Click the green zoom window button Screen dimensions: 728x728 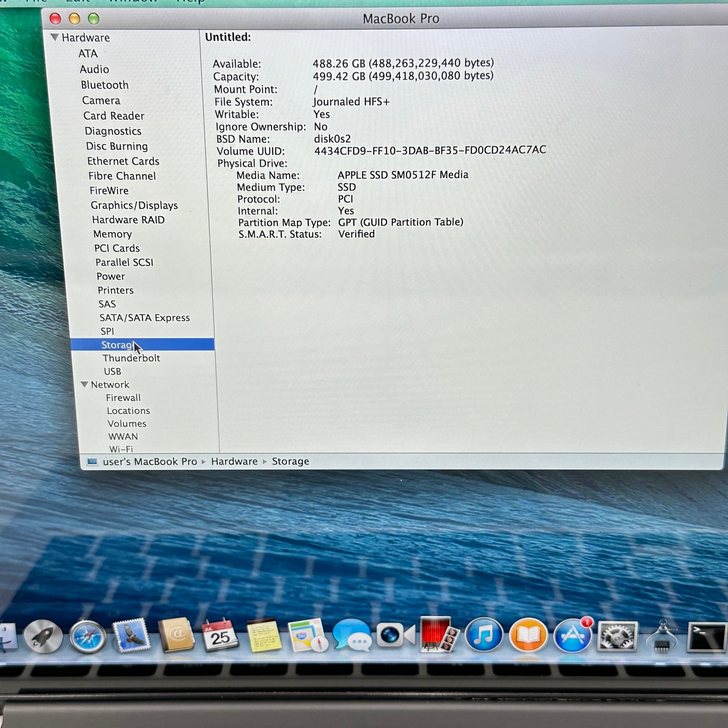[x=93, y=19]
